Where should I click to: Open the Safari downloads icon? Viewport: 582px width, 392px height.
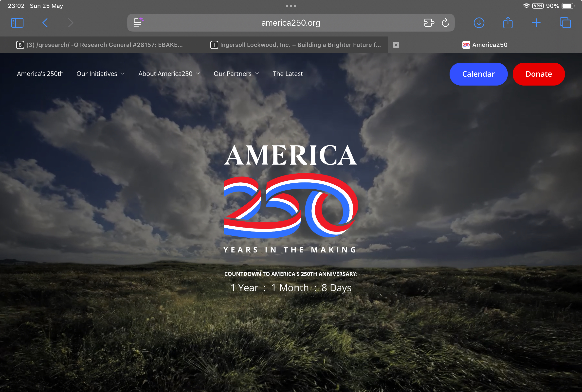pyautogui.click(x=479, y=23)
